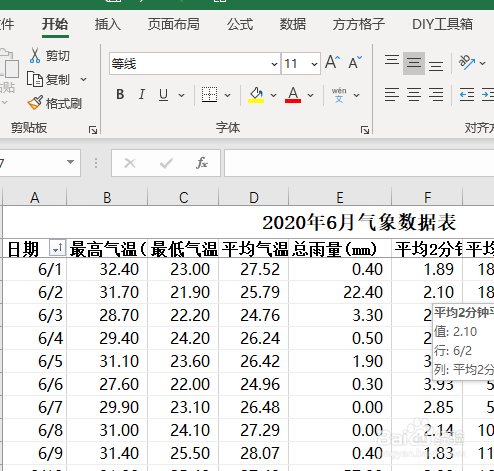This screenshot has width=494, height=471.
Task: Click the title 2020年6月气象数据表
Action: pos(359,222)
